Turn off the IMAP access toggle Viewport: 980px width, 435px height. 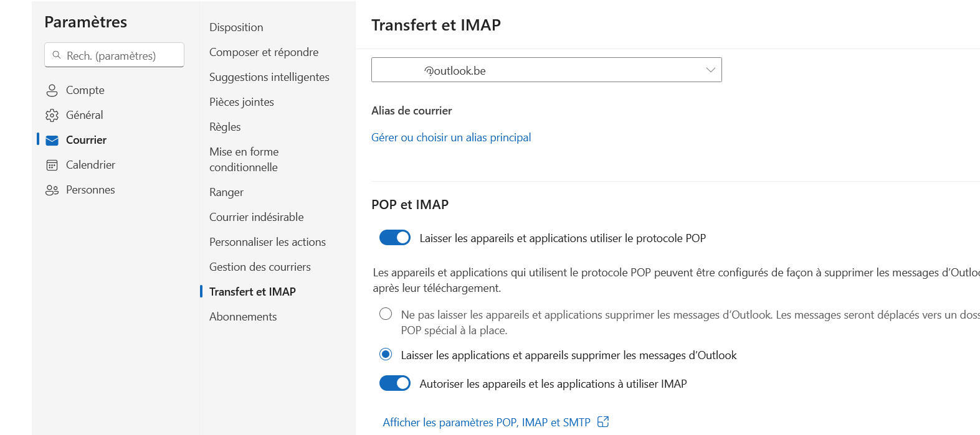click(395, 383)
